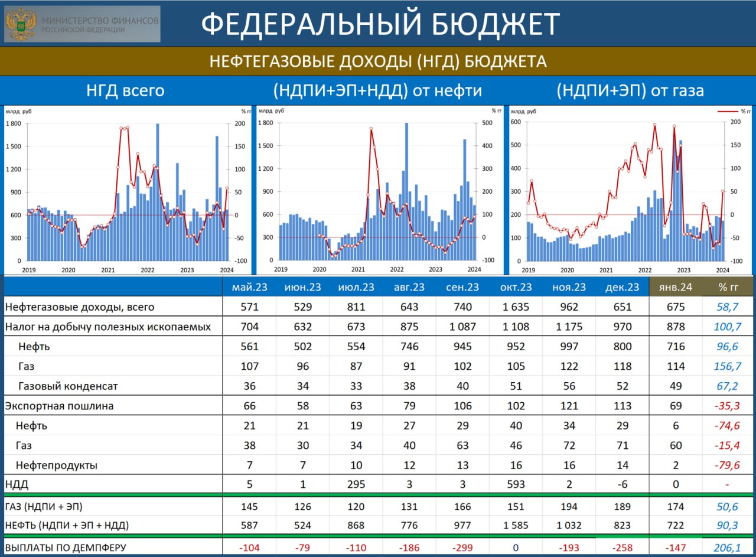Open the gas revenues (от газа) chart
Viewport: 756px width, 557px height.
point(630,189)
